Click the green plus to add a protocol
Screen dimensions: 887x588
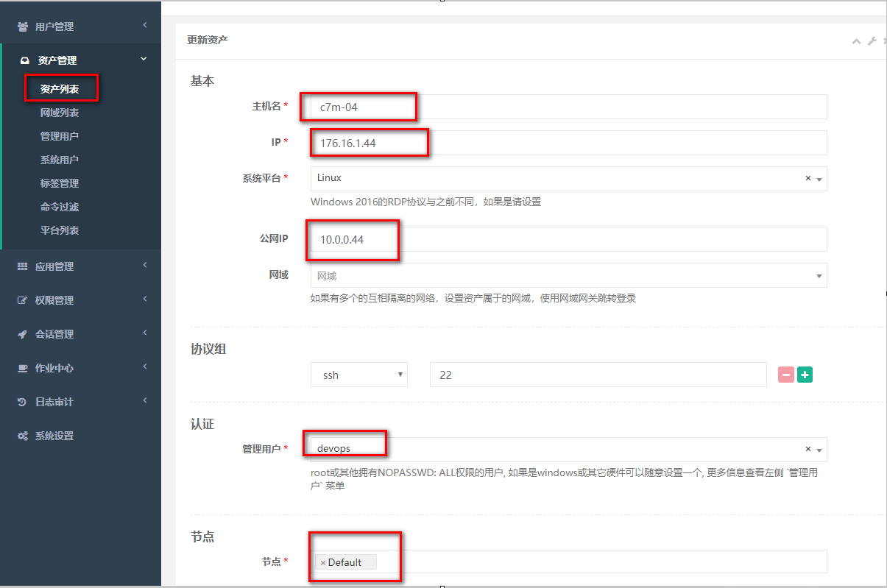[805, 375]
